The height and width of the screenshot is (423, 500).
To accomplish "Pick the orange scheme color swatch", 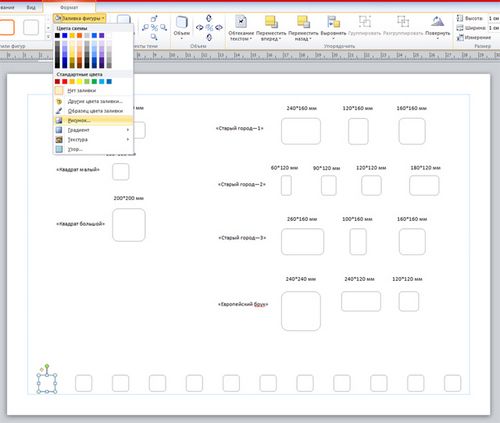I will click(79, 35).
